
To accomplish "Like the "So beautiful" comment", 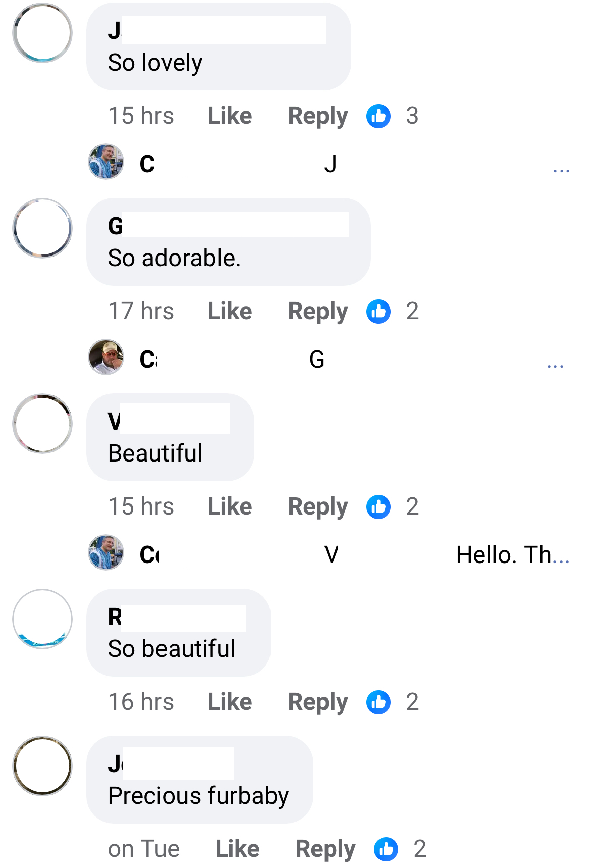I will tap(230, 702).
